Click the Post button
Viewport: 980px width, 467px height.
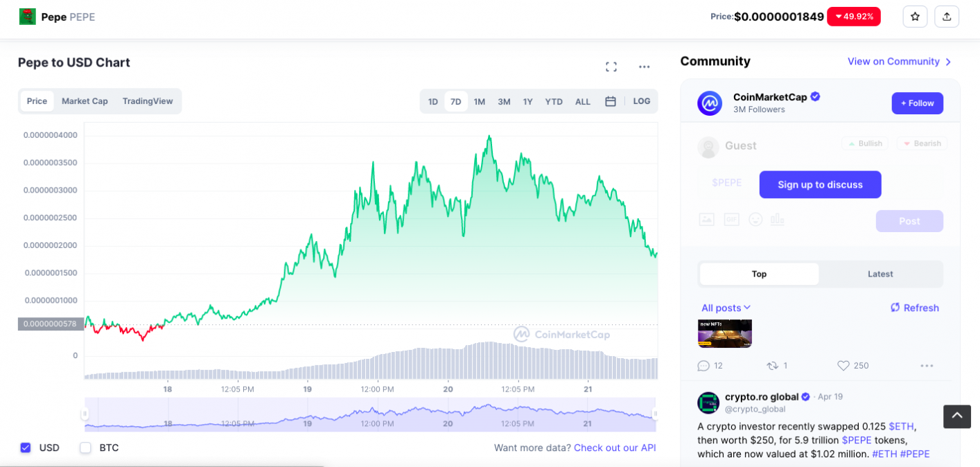(910, 221)
